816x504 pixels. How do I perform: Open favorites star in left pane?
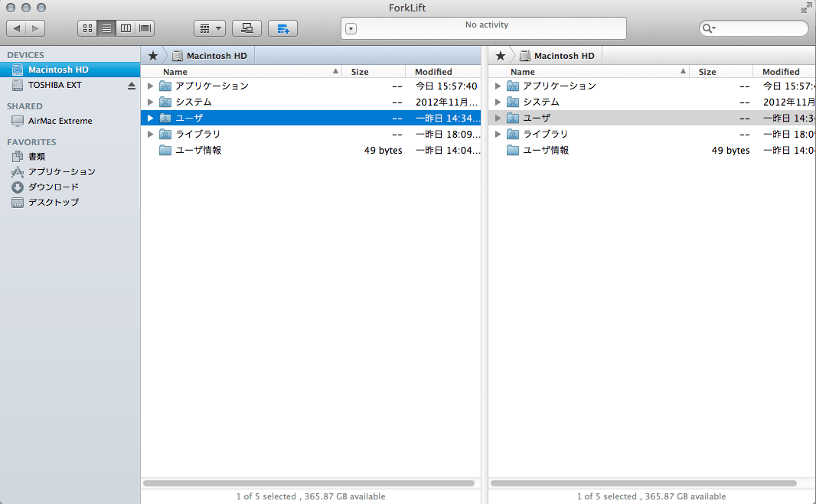click(152, 56)
